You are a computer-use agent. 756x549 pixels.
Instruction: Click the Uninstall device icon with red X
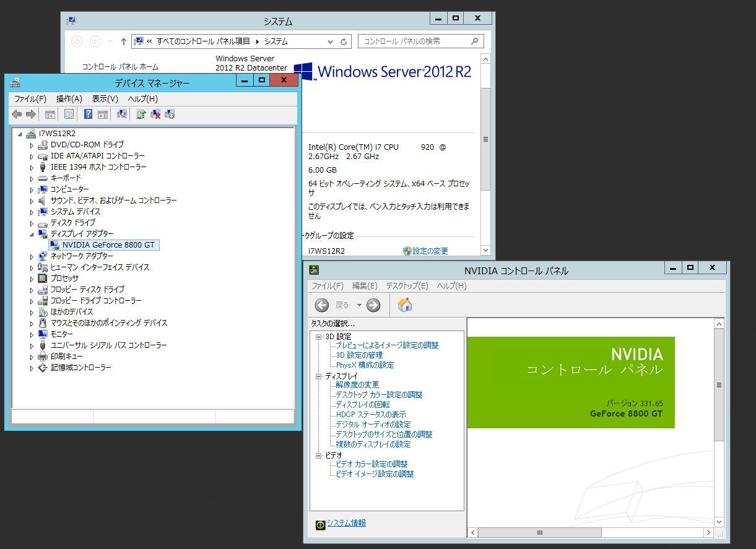pos(155,114)
